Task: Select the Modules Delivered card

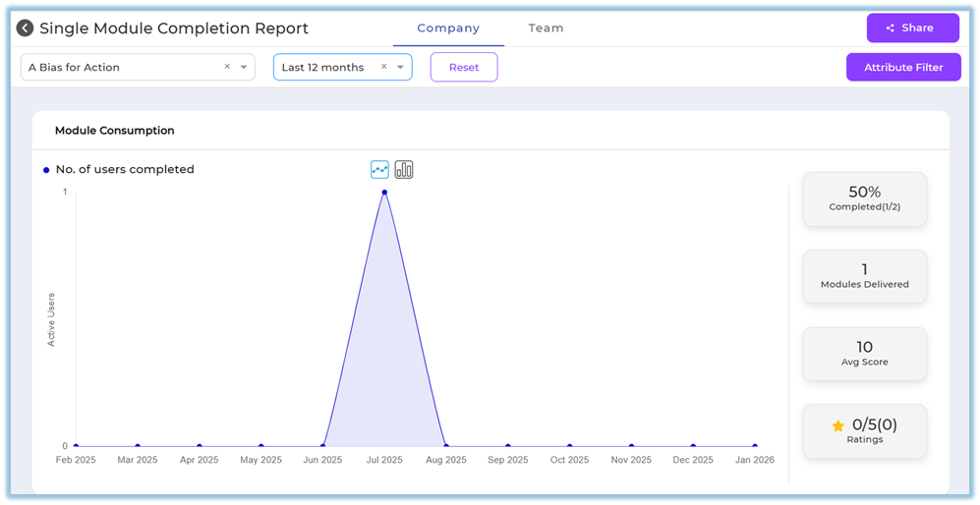Action: (864, 276)
